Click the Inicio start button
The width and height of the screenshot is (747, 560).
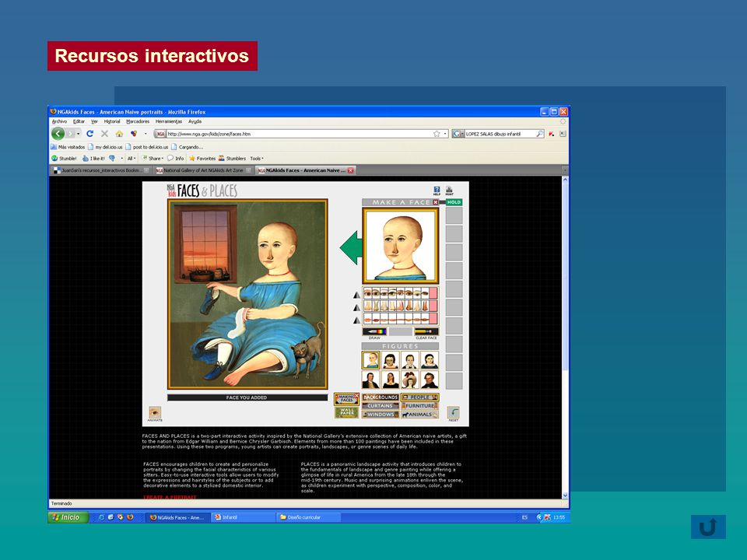68,517
